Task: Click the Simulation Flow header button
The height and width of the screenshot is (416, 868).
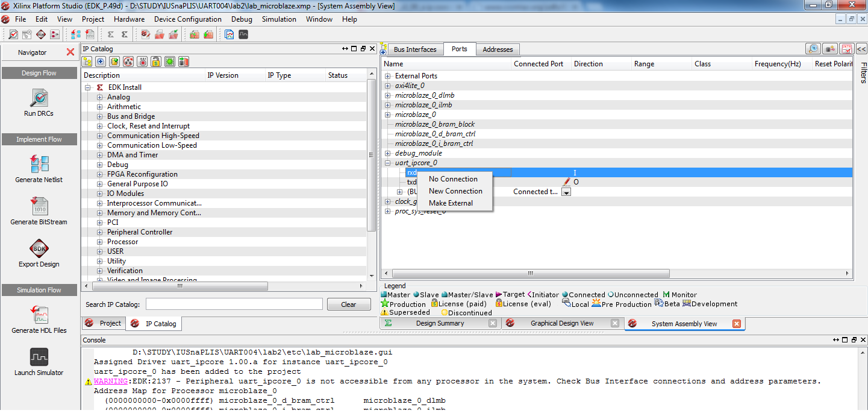Action: (x=39, y=290)
